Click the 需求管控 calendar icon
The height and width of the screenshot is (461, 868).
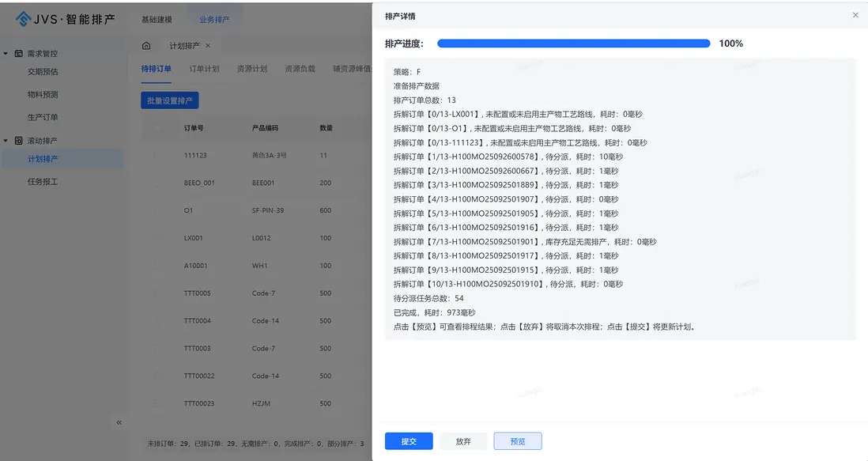(x=18, y=54)
